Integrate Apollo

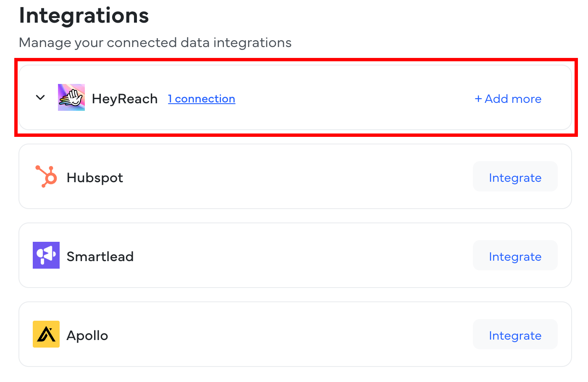[515, 334]
